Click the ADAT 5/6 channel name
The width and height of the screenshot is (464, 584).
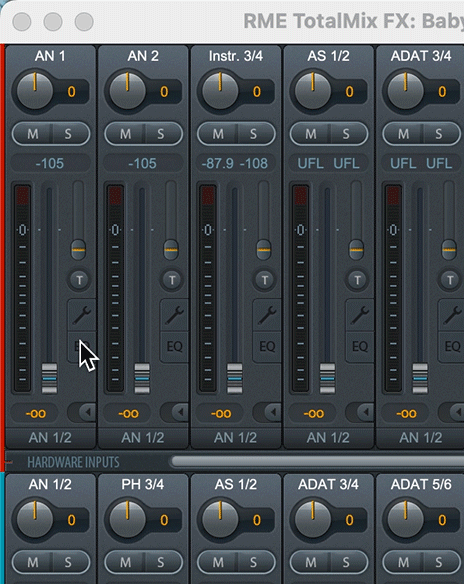421,485
